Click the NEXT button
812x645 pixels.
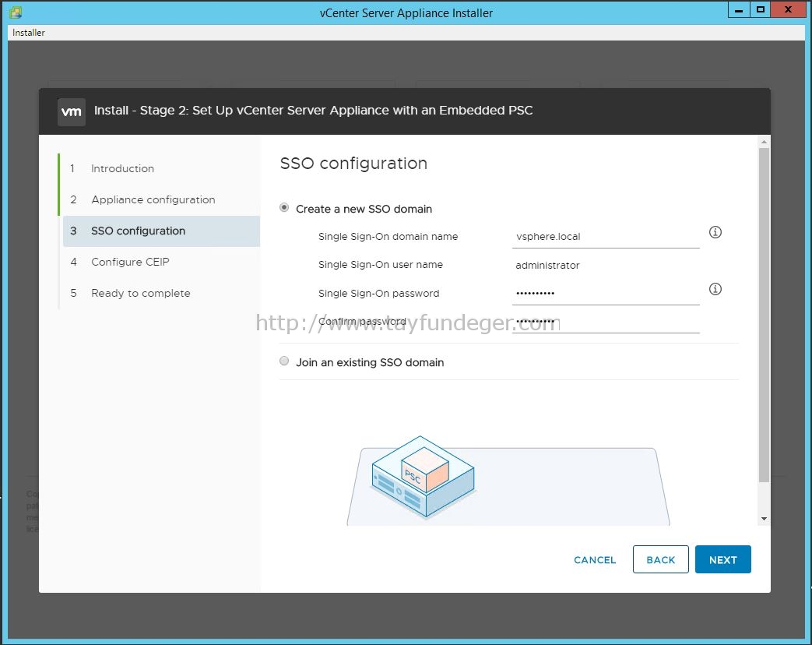pos(723,559)
